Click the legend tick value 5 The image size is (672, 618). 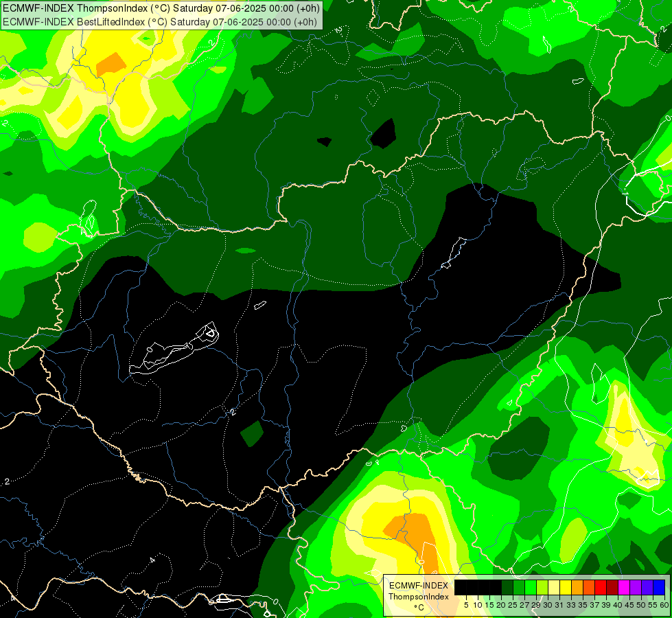tap(466, 605)
